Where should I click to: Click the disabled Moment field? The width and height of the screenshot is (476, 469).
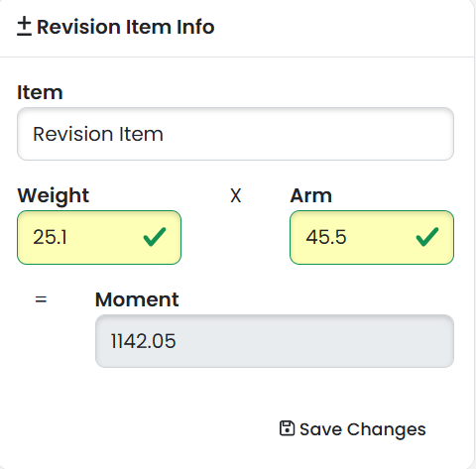(275, 341)
